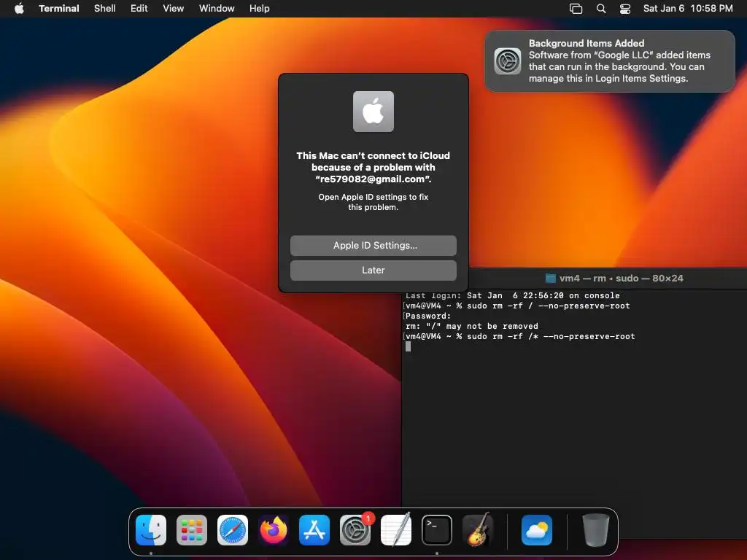747x560 pixels.
Task: Switch to Terminal in the Dock
Action: (437, 530)
